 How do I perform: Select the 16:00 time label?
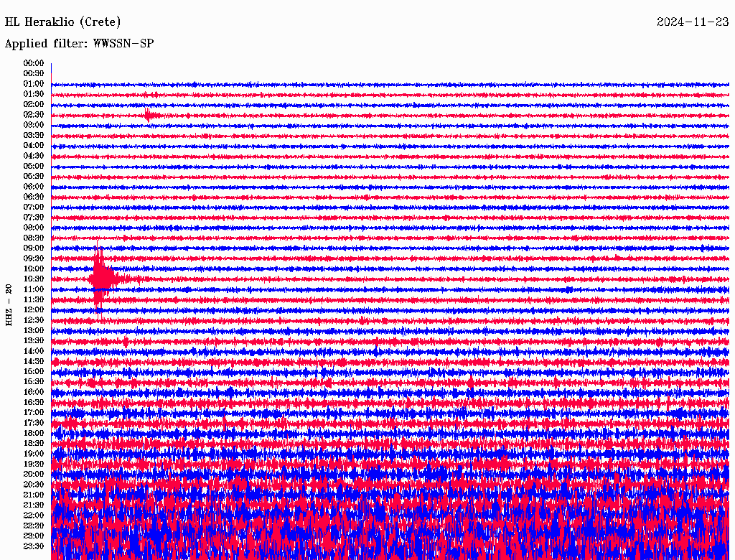(33, 392)
